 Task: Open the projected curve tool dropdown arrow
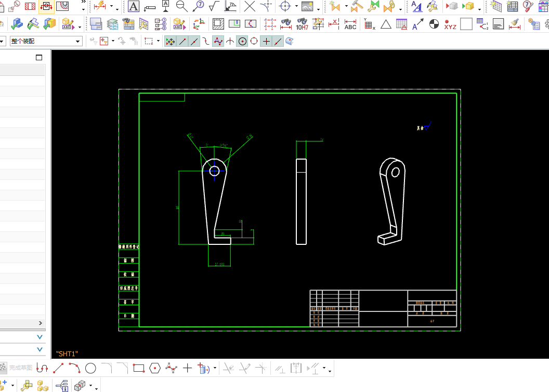[x=215, y=368]
